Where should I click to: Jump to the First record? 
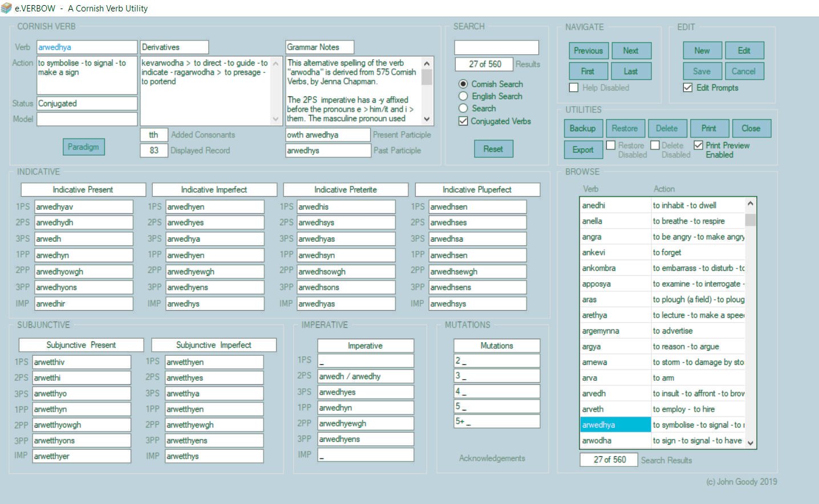pos(589,71)
